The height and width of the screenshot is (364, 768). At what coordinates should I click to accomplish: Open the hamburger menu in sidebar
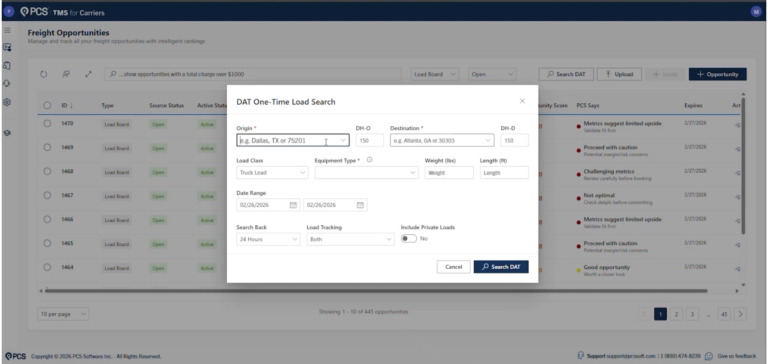[7, 30]
